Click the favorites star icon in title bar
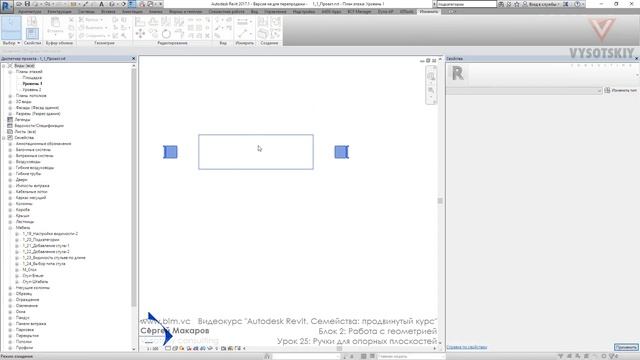The width and height of the screenshot is (640, 360). pyautogui.click(x=516, y=4)
